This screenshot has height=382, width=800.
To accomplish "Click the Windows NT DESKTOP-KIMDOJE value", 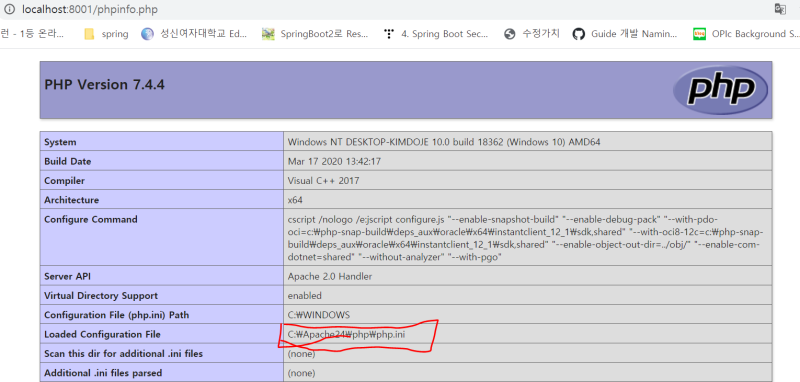I will point(444,142).
